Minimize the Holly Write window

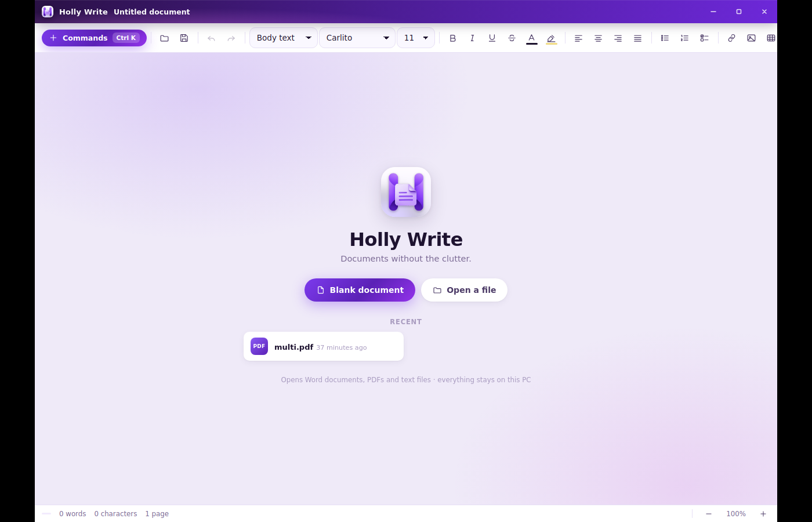coord(713,12)
